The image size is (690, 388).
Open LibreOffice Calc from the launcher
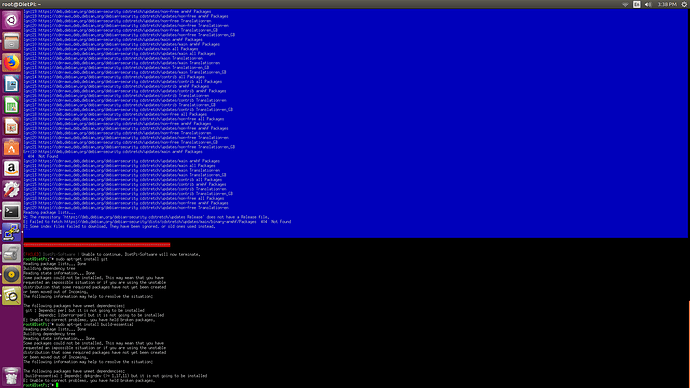(x=11, y=105)
